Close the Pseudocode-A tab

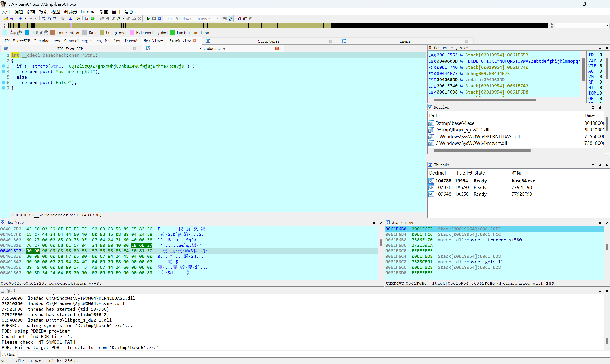click(x=277, y=49)
